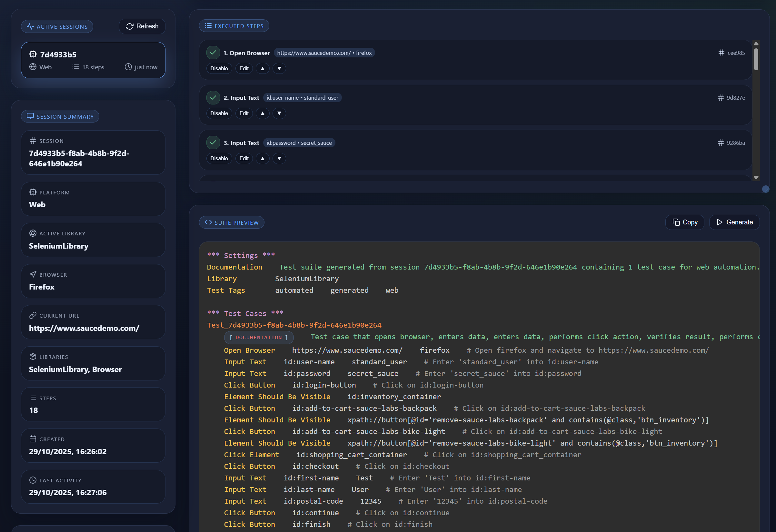Click the platform chip icon on session 7d4933b5 card
The width and height of the screenshot is (776, 532).
[x=33, y=54]
